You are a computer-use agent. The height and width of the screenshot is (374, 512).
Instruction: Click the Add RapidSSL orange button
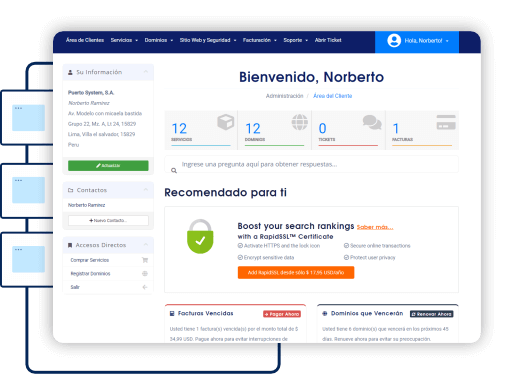coord(296,273)
